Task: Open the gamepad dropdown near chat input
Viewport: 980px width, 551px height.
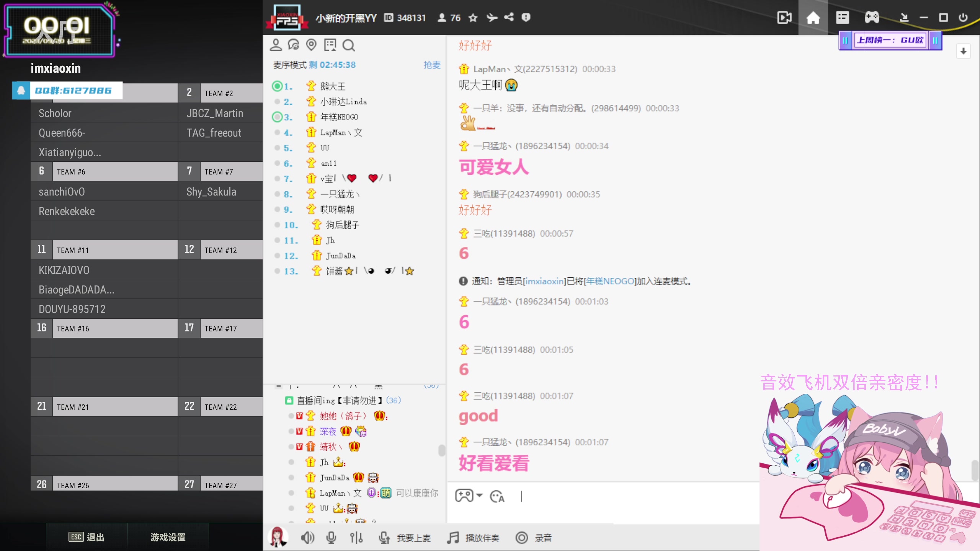Action: pyautogui.click(x=468, y=496)
